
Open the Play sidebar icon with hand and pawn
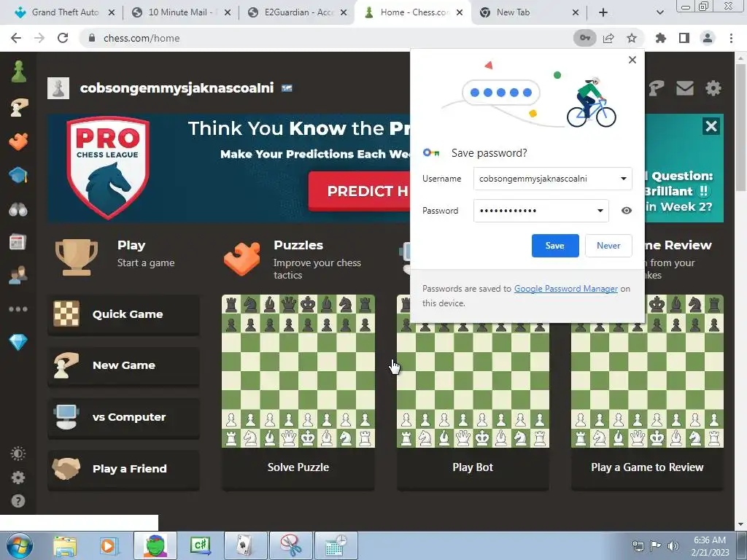pyautogui.click(x=18, y=107)
